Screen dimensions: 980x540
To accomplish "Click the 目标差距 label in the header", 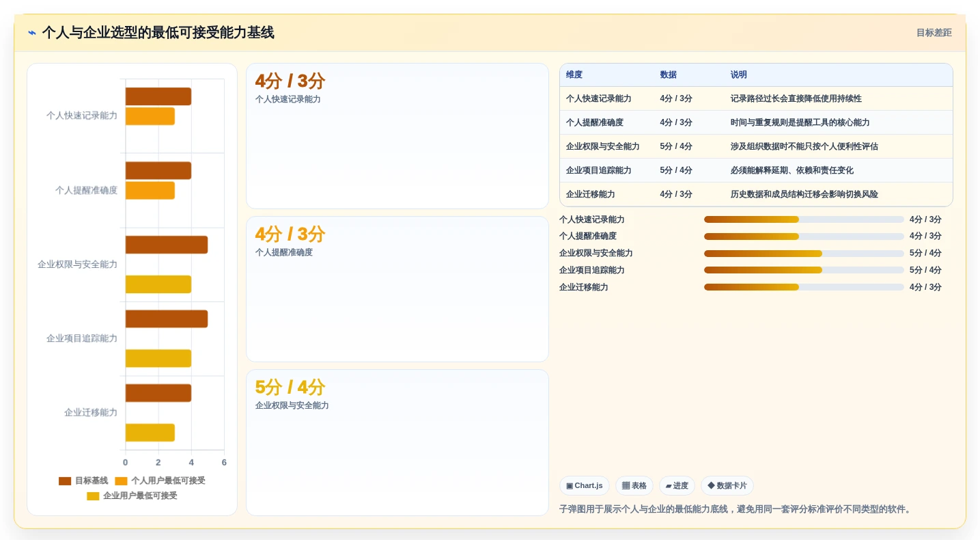I will [x=934, y=33].
